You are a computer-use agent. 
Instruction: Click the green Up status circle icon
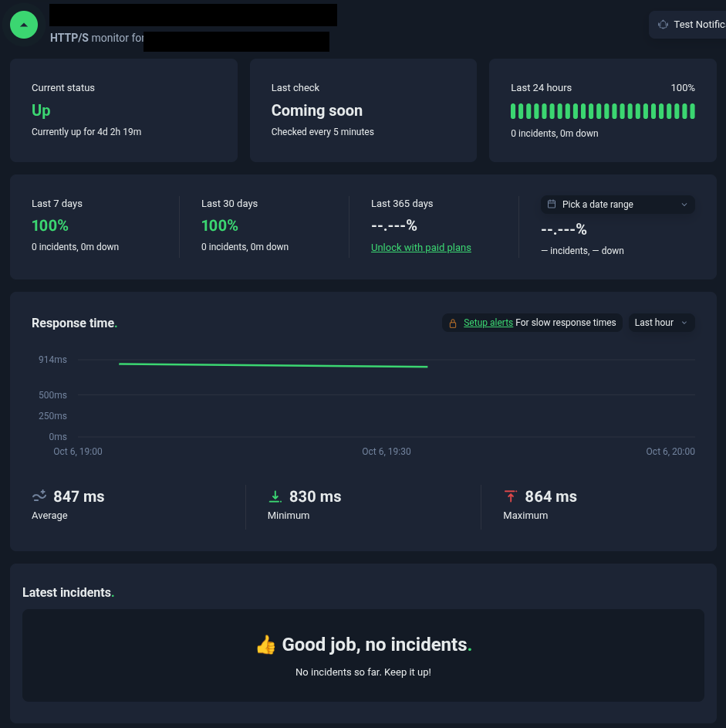point(25,25)
